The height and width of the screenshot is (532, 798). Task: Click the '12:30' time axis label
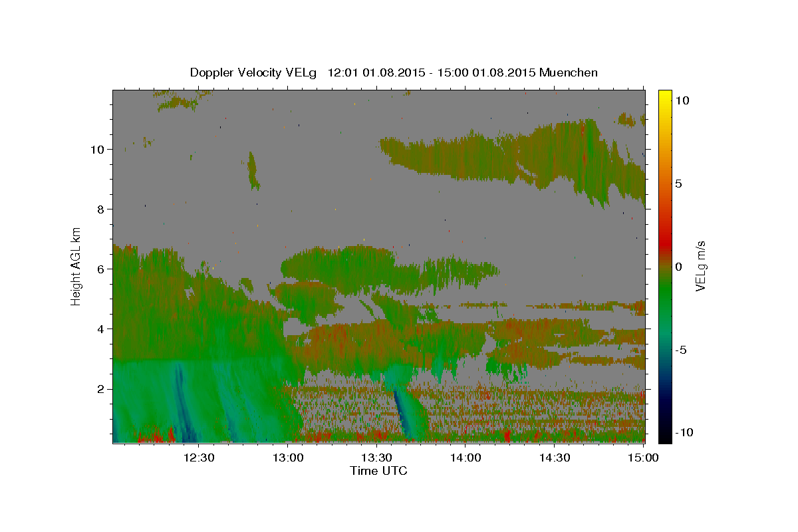(199, 458)
